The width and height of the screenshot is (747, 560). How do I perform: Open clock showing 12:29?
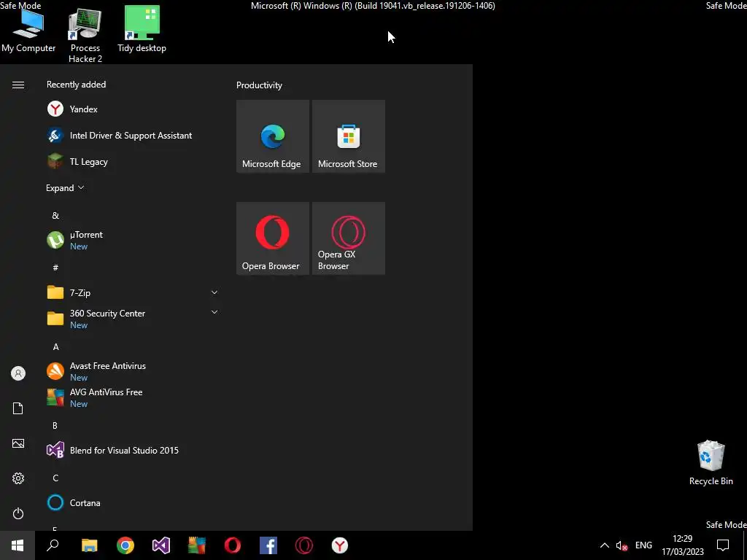[682, 545]
